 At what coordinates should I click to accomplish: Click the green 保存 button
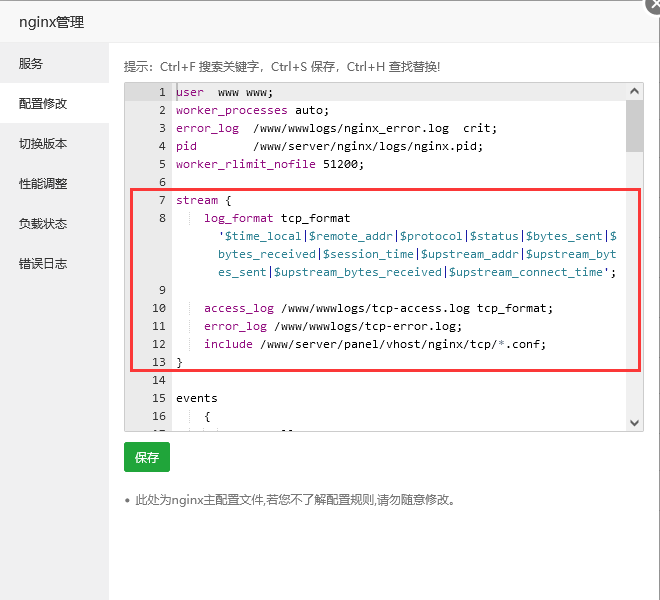coord(147,457)
